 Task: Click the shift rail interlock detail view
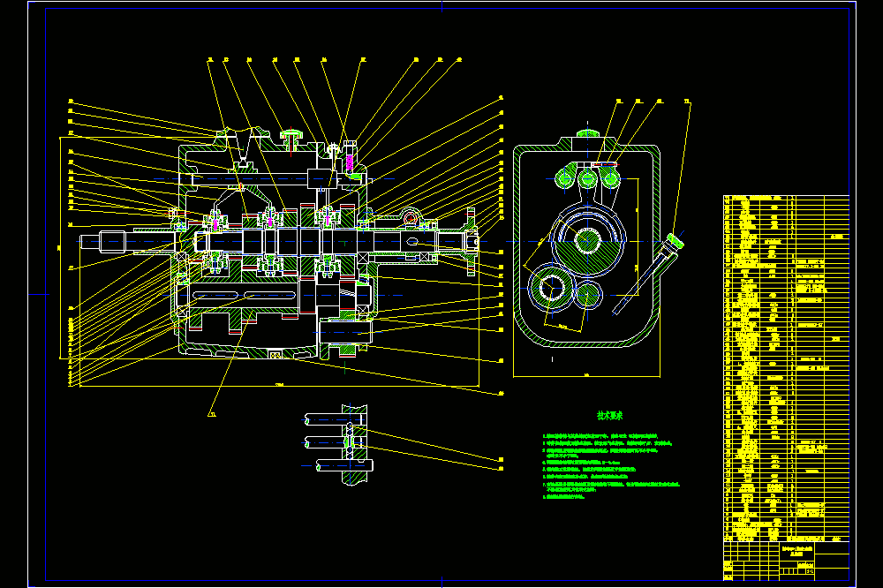tap(339, 443)
